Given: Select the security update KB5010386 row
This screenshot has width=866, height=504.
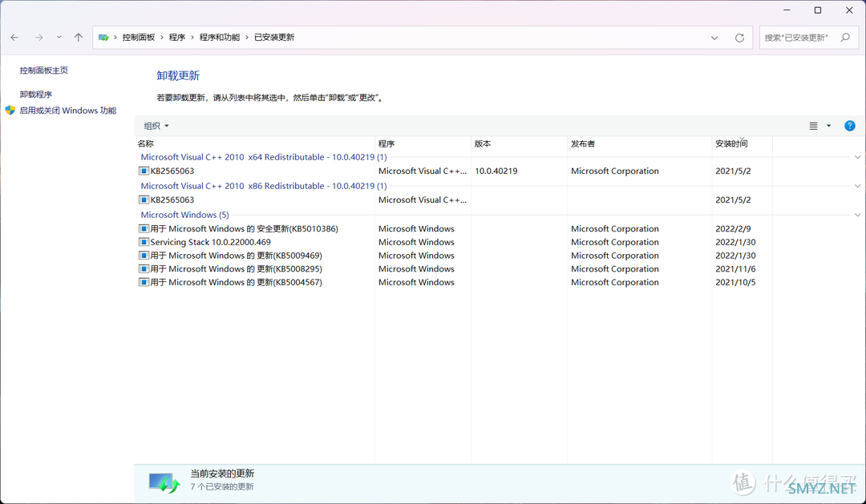Looking at the screenshot, I should [x=453, y=228].
